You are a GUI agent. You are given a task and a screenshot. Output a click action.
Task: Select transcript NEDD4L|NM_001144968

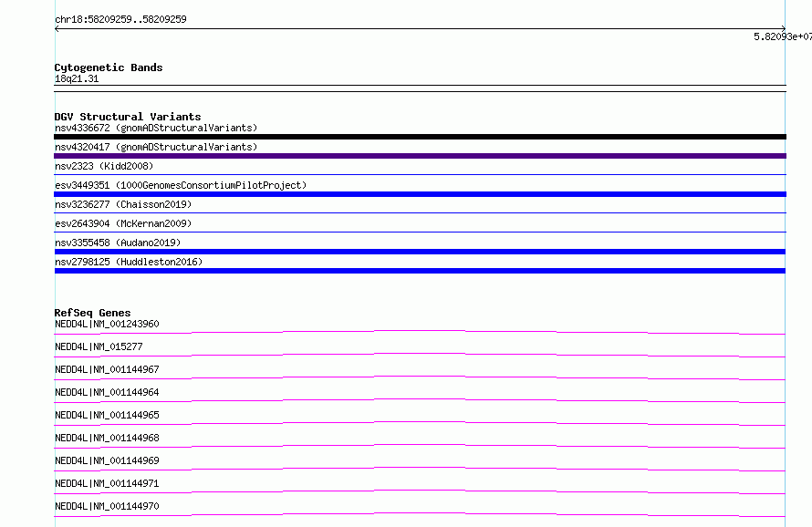pos(107,438)
